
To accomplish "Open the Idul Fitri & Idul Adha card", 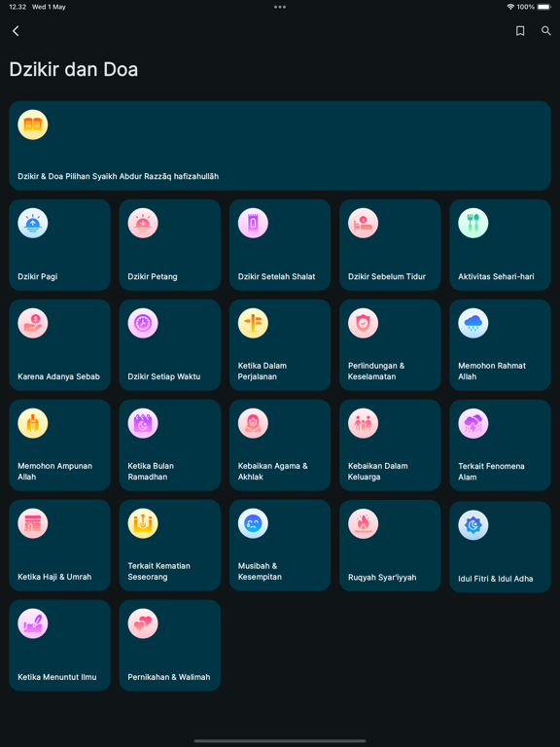I will coord(500,547).
